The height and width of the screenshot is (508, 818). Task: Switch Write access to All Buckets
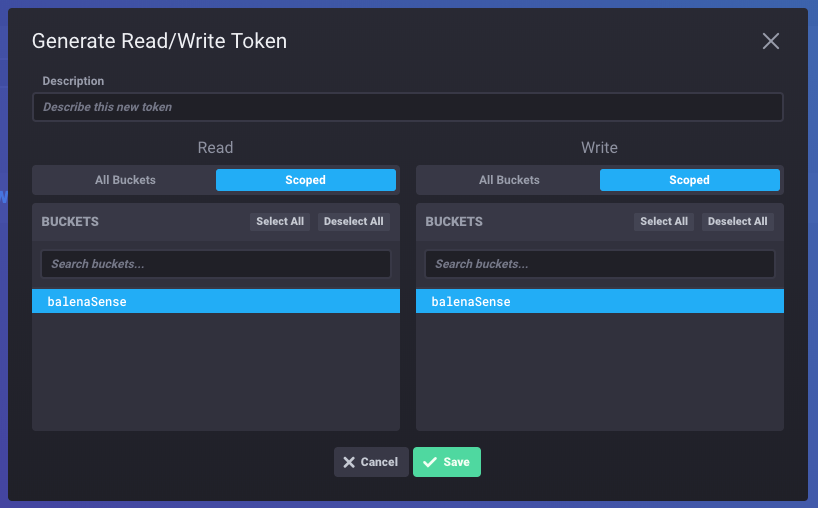coord(509,180)
